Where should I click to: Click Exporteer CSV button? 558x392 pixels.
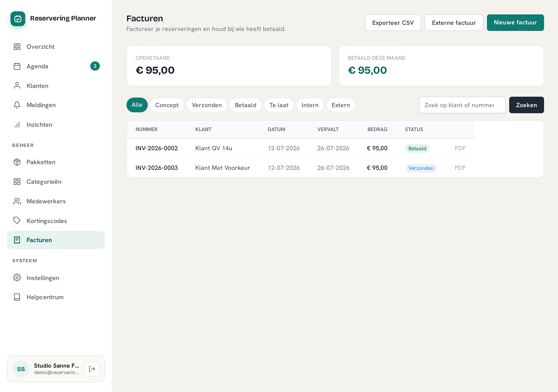(x=393, y=23)
